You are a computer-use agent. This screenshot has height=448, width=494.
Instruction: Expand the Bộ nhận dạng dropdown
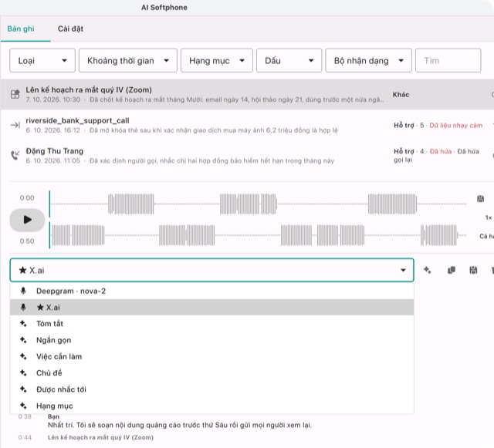pos(369,60)
